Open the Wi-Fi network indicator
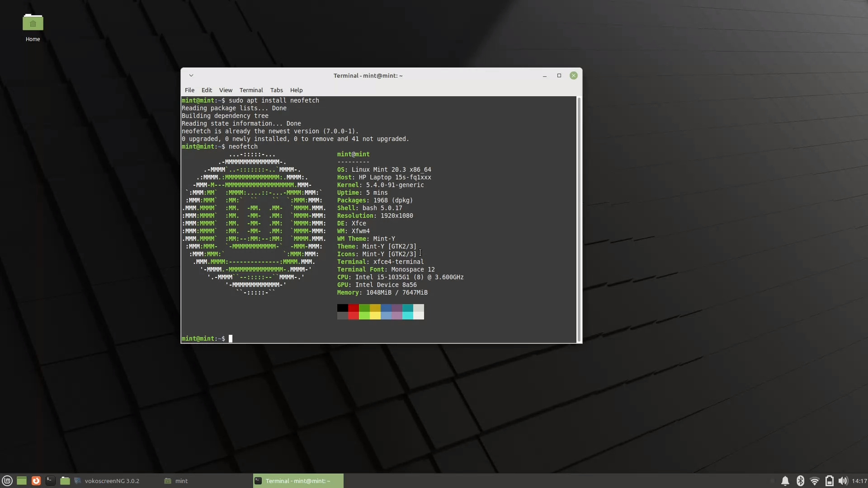The width and height of the screenshot is (868, 488). pyautogui.click(x=815, y=480)
